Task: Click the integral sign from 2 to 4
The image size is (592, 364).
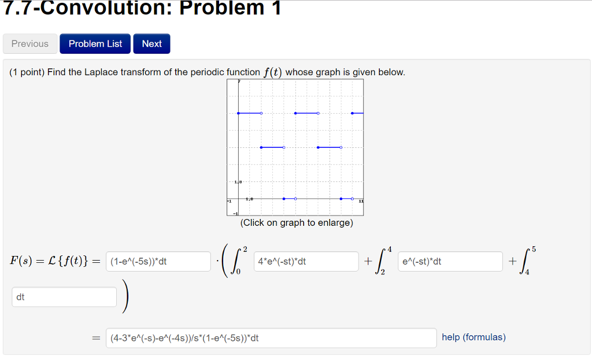Action: [x=382, y=261]
